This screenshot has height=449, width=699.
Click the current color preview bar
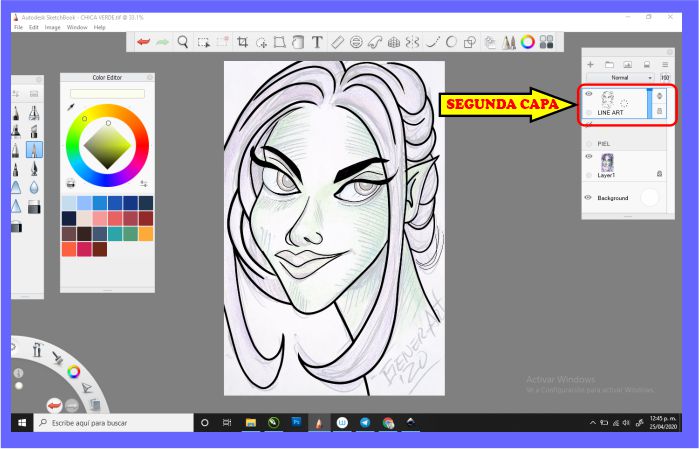107,94
